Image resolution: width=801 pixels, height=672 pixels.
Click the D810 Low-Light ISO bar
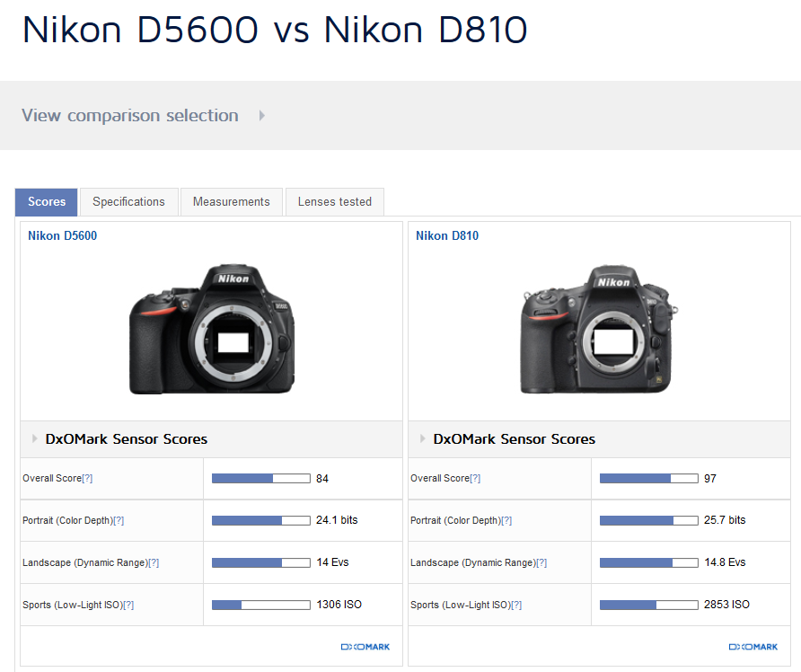(648, 605)
